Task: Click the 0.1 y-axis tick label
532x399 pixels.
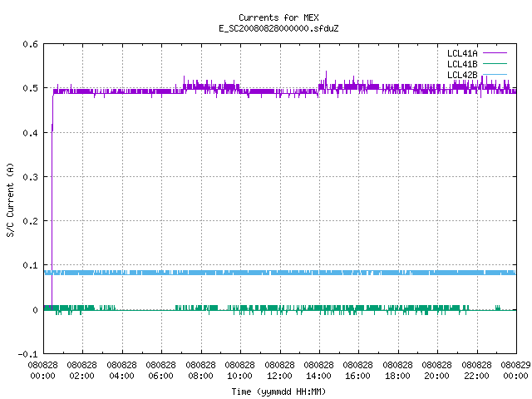Action: [30, 265]
